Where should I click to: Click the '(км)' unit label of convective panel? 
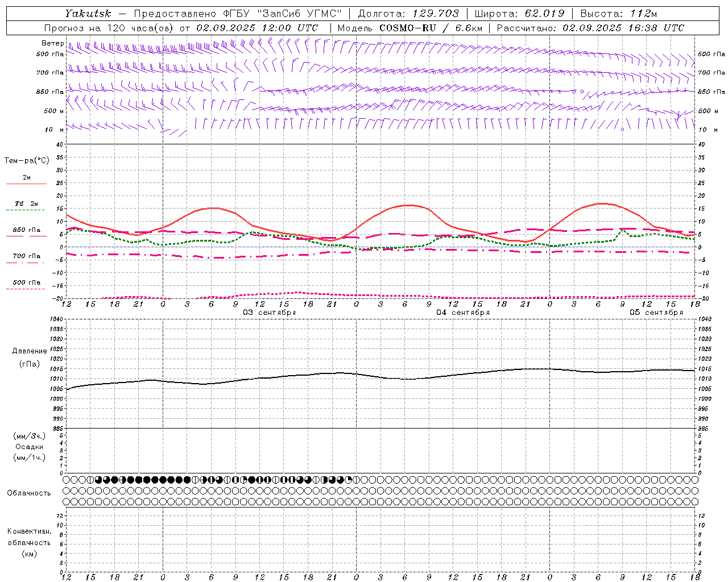coord(30,554)
